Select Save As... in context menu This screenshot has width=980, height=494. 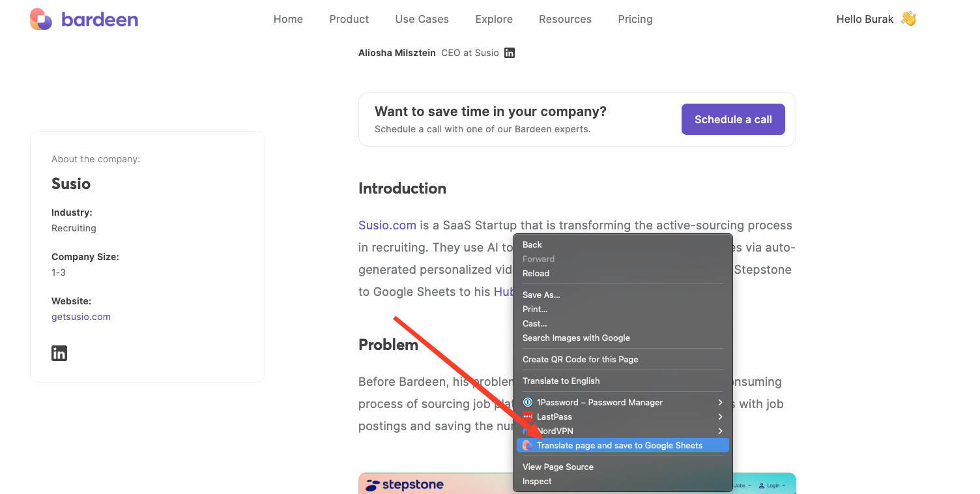point(623,295)
